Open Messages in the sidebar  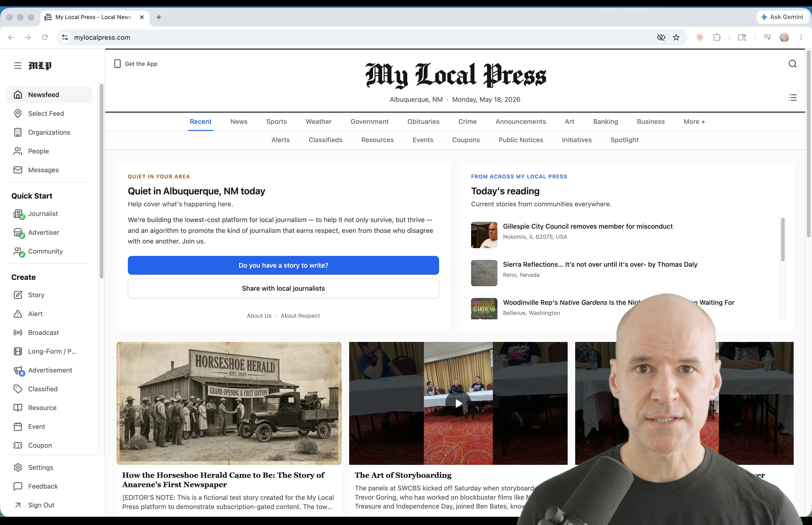(x=49, y=170)
